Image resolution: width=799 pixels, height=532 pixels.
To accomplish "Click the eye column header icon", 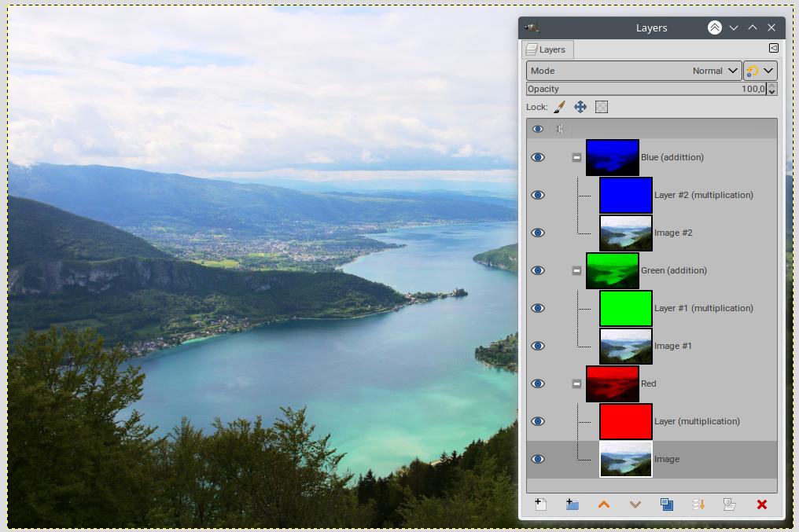I will (x=538, y=129).
